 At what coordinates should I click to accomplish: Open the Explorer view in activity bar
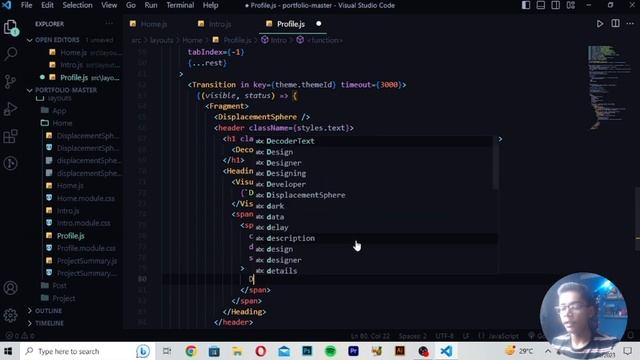point(11,27)
